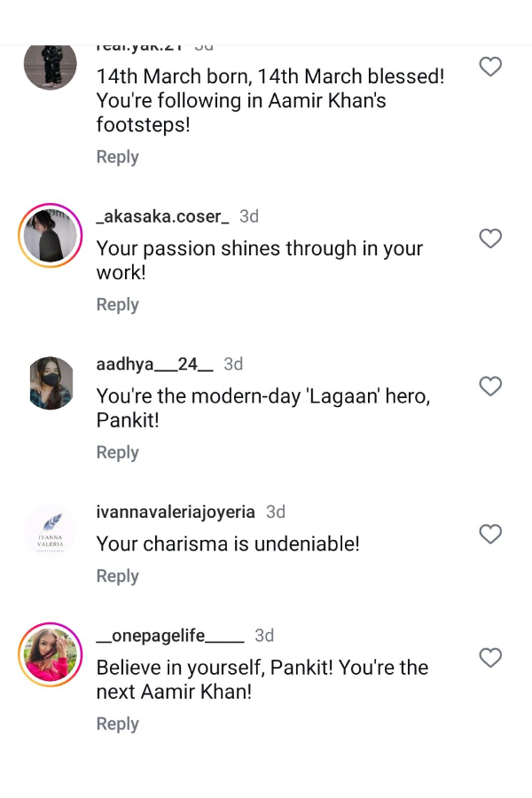Reply to the Aamir Khan's footsteps comment
532x798 pixels.
coord(117,157)
